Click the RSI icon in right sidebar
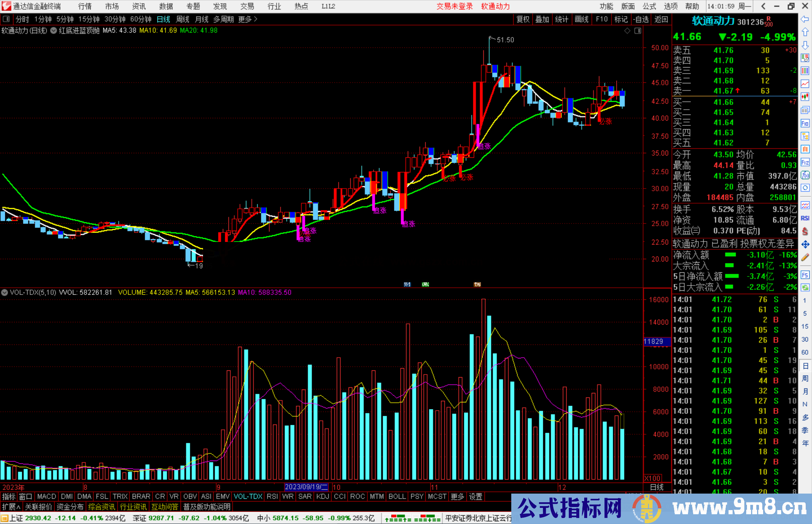This screenshot has height=524, width=812. click(805, 218)
